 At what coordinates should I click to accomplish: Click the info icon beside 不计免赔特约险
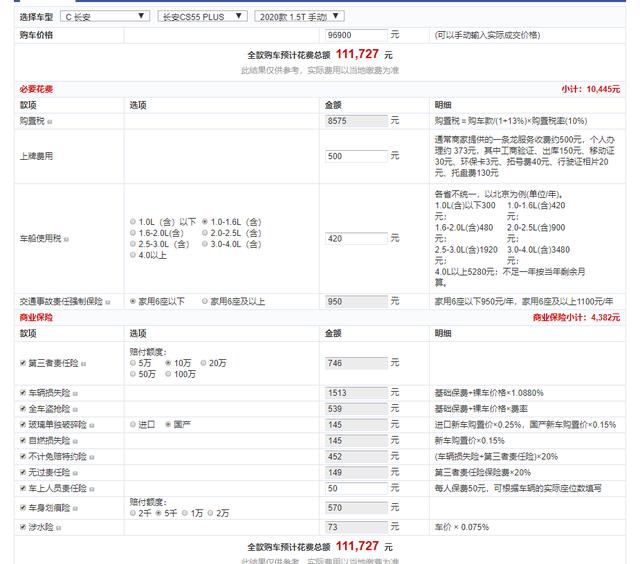pos(91,457)
